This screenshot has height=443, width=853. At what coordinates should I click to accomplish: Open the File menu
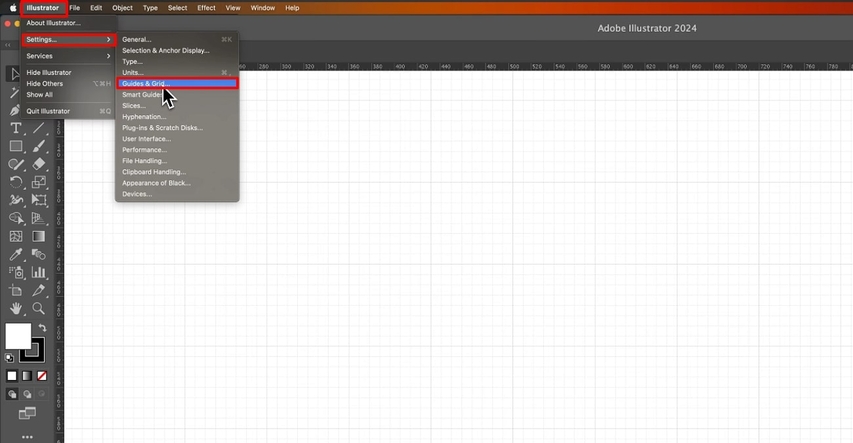[75, 8]
